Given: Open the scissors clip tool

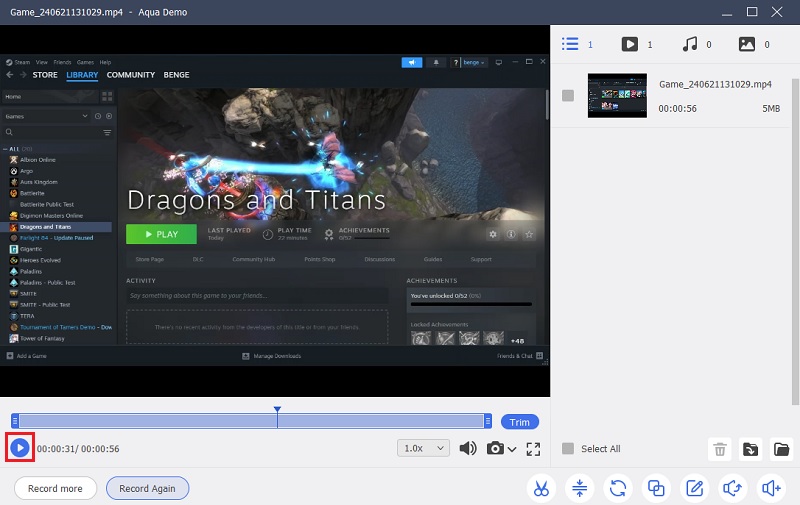Looking at the screenshot, I should [x=541, y=488].
